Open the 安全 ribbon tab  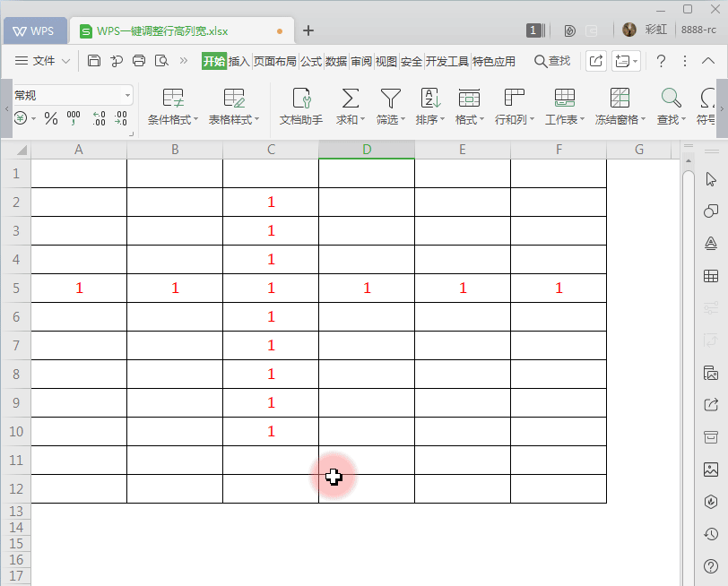pos(412,61)
